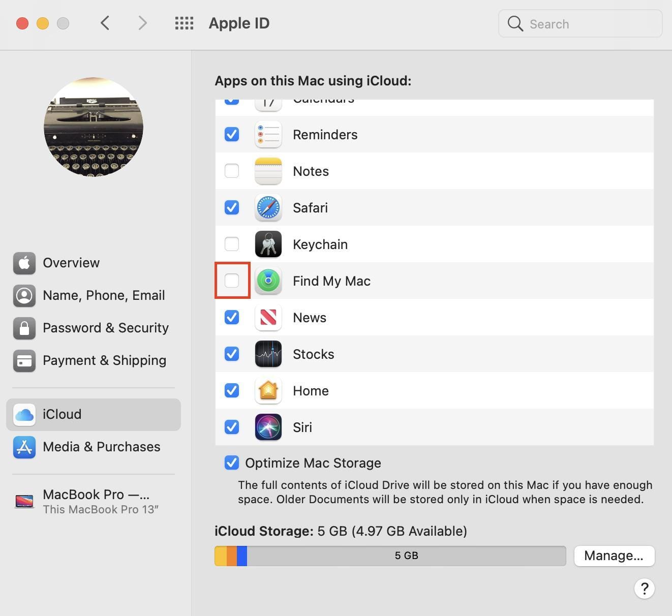Image resolution: width=672 pixels, height=616 pixels.
Task: Go forward with the right chevron
Action: (x=143, y=23)
